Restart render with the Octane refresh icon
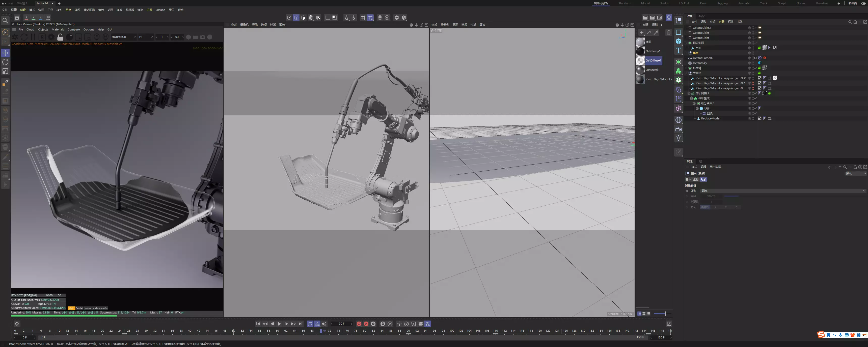868x347 pixels. click(24, 37)
